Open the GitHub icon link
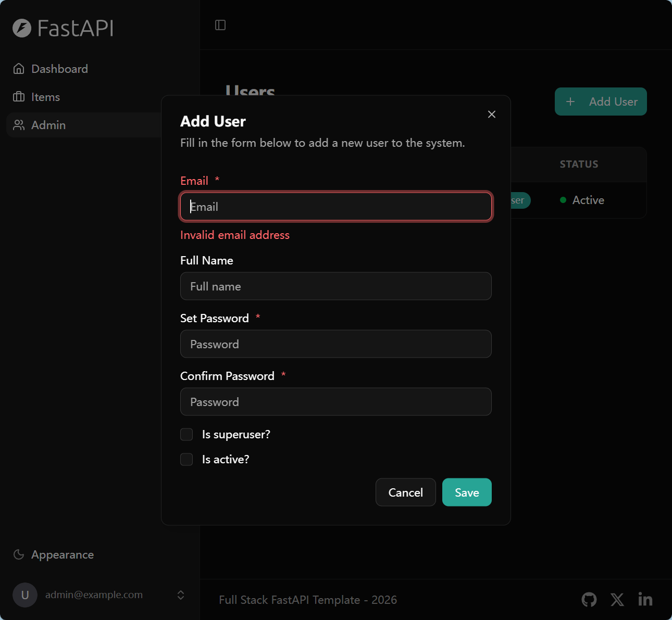Screen dimensions: 672x620 (589, 600)
